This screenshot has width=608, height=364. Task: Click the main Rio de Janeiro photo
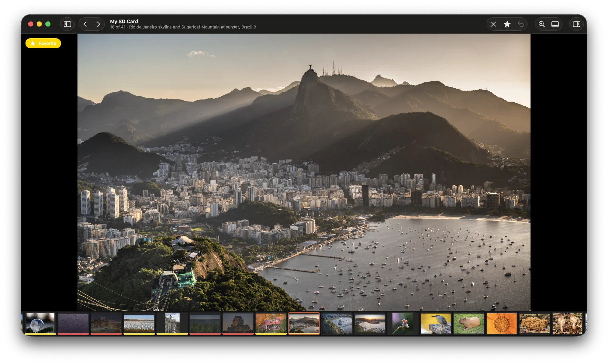[304, 172]
